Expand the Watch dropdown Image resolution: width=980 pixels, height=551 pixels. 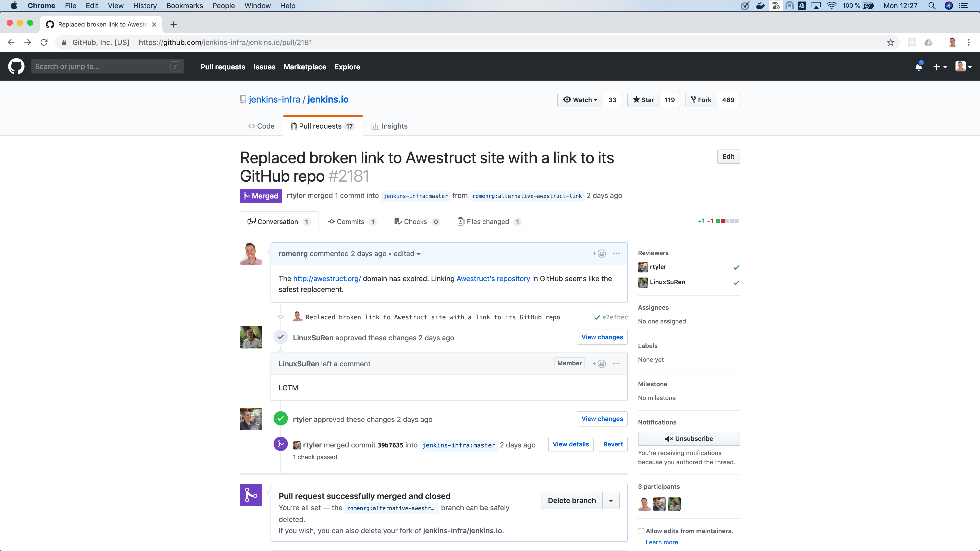(x=580, y=100)
